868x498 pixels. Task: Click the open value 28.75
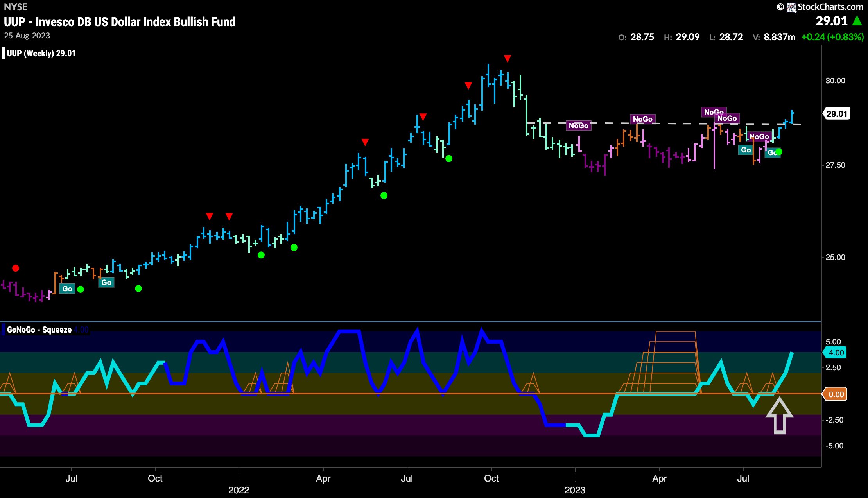(642, 37)
